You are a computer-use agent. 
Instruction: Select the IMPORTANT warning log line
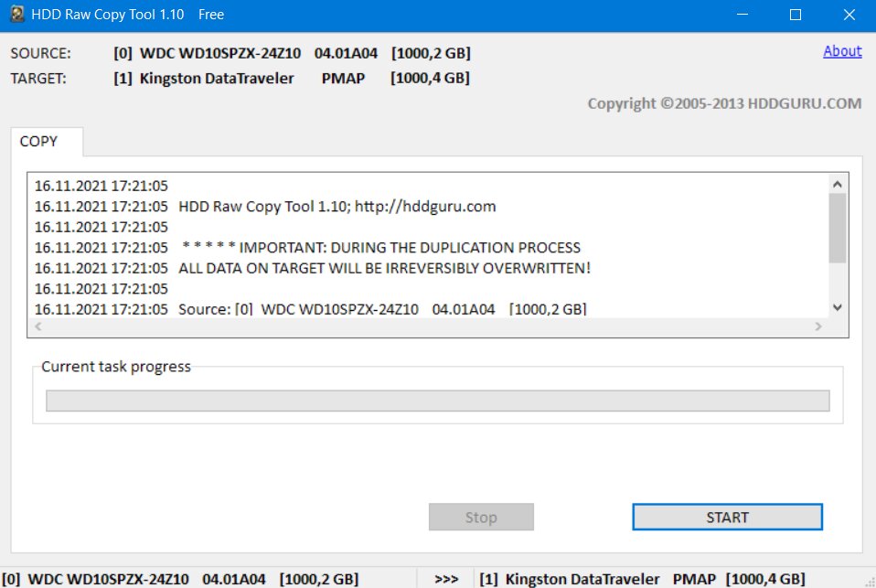click(x=308, y=248)
